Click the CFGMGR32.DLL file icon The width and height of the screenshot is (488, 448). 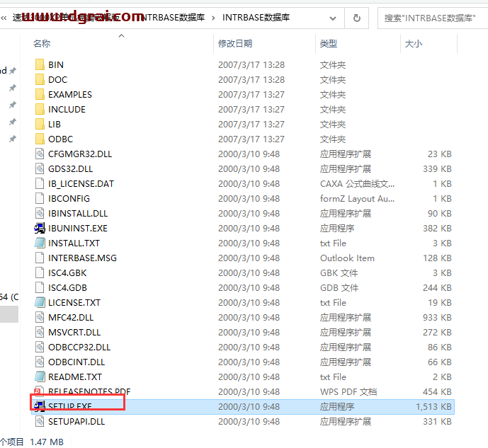(x=40, y=154)
